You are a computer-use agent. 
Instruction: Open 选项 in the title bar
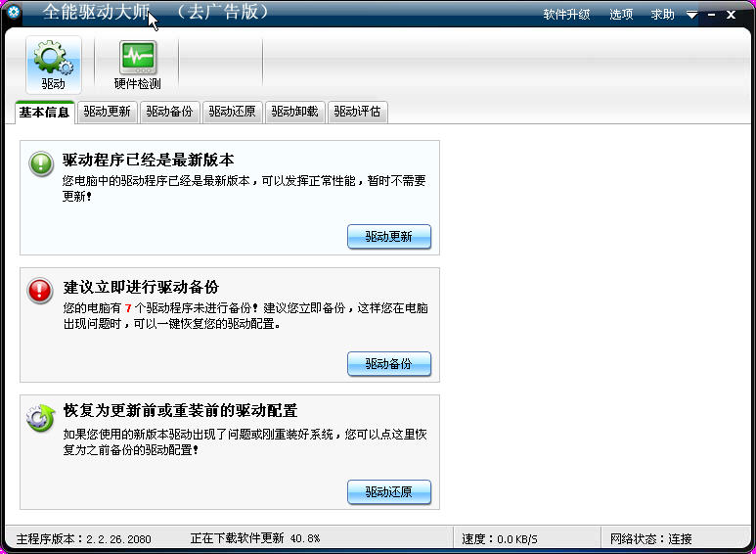tap(621, 15)
